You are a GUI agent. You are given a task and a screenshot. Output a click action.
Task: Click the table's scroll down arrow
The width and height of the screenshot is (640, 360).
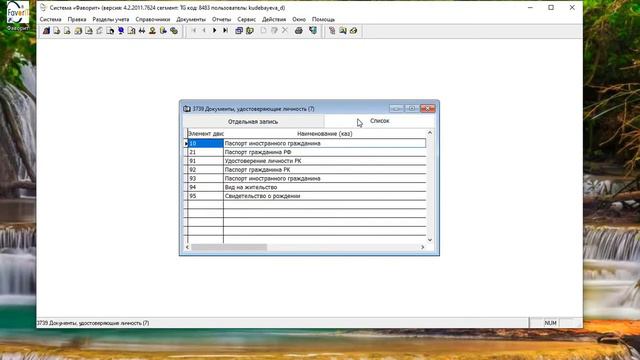click(x=430, y=240)
